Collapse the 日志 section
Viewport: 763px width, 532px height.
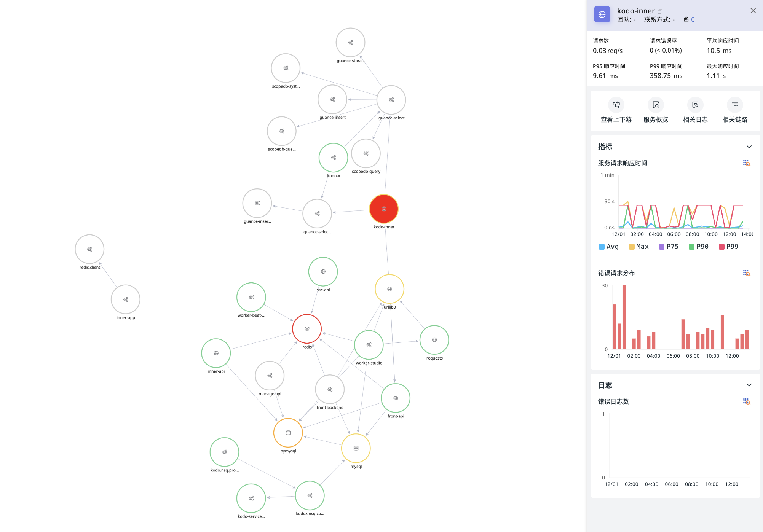pyautogui.click(x=749, y=385)
